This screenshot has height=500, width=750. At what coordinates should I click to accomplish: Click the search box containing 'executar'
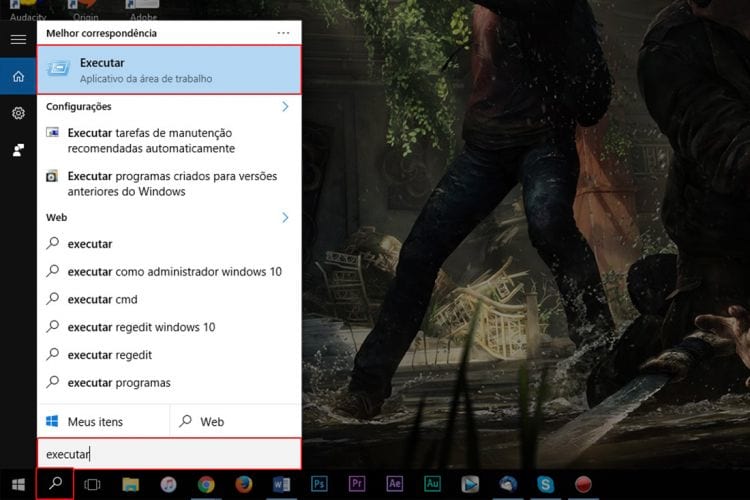[169, 454]
